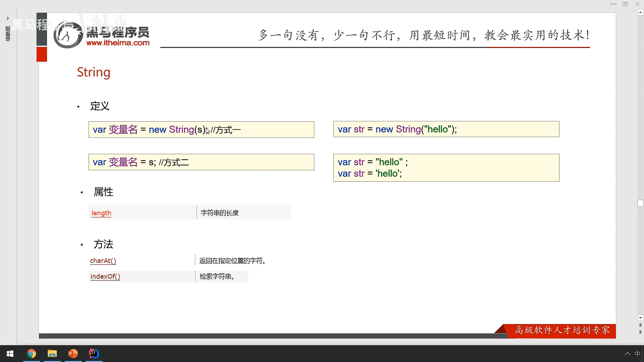The height and width of the screenshot is (362, 644).
Task: Go to previous slide double-arrow button
Action: point(640,325)
